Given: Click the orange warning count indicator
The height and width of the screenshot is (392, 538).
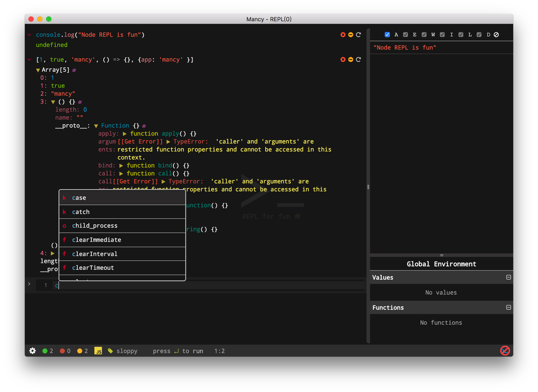Looking at the screenshot, I should [82, 351].
